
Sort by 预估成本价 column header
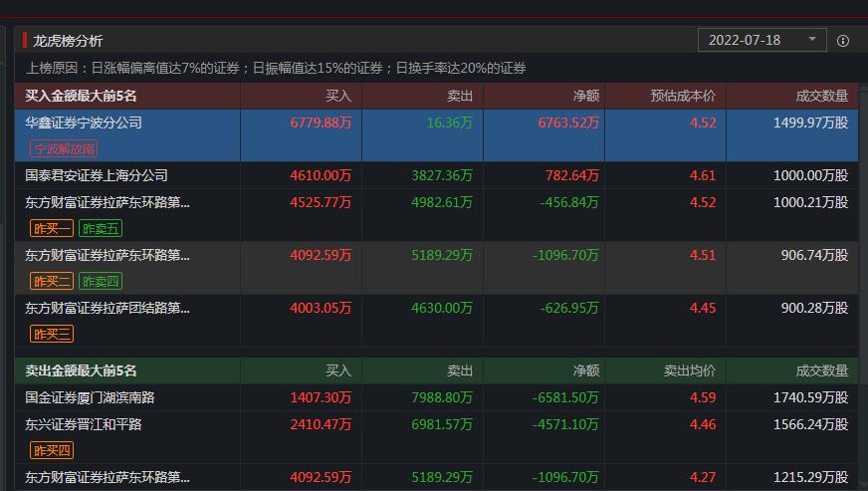(683, 96)
